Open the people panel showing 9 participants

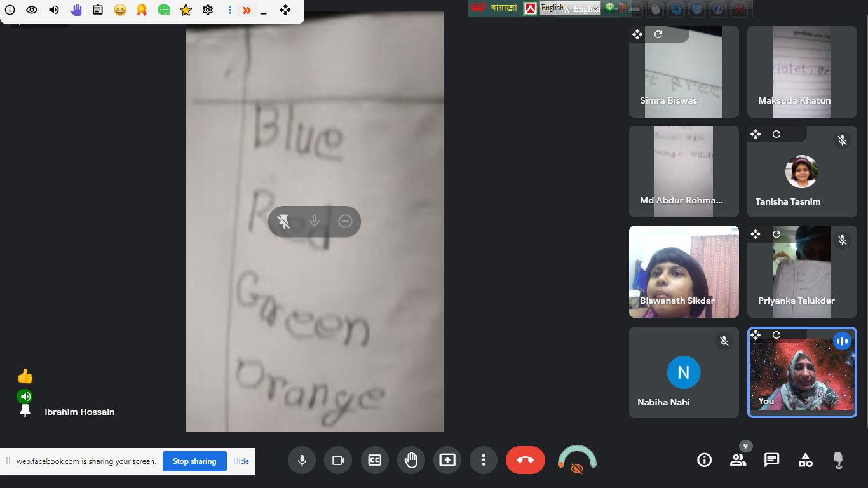[x=738, y=460]
